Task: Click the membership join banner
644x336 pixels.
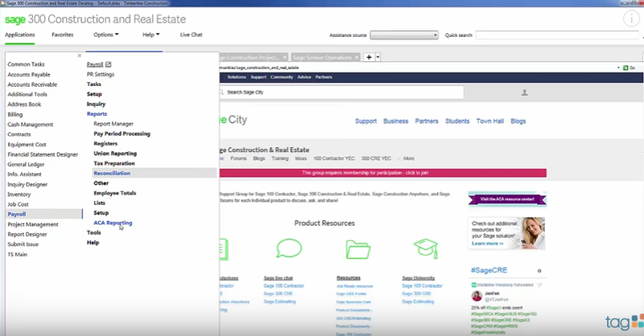Action: pyautogui.click(x=383, y=173)
